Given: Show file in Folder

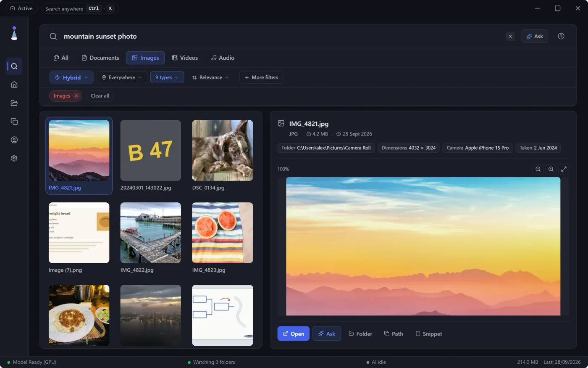Looking at the screenshot, I should click(360, 334).
